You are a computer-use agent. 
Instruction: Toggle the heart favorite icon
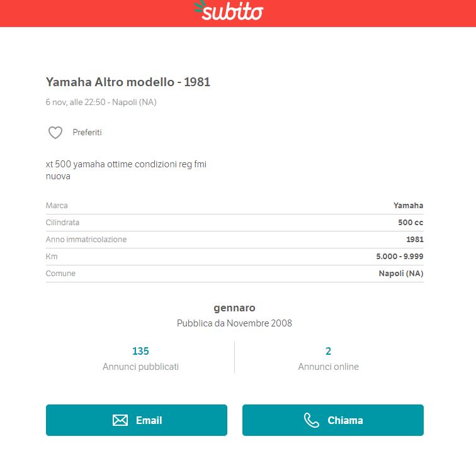click(x=55, y=133)
